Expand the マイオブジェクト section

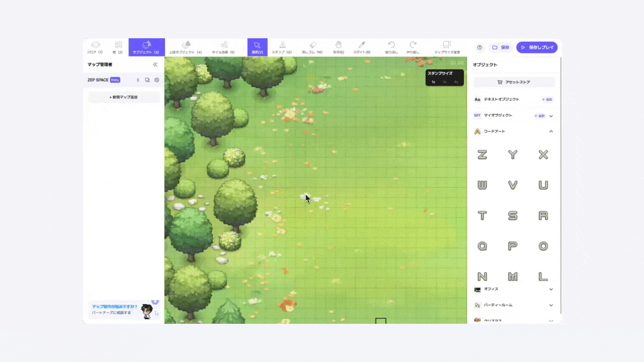coord(551,116)
